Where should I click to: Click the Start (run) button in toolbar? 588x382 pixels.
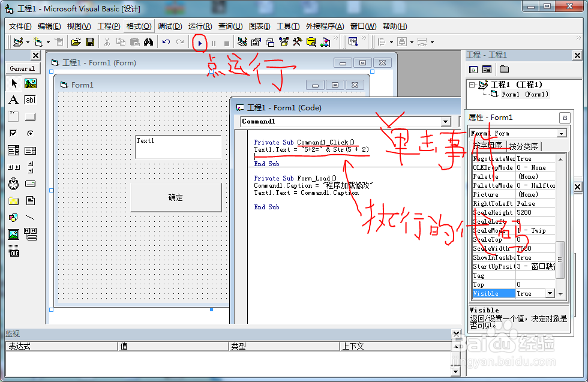[200, 44]
